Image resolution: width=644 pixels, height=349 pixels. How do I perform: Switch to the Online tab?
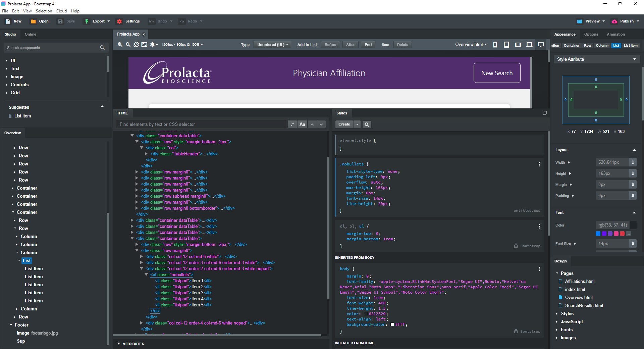pyautogui.click(x=31, y=34)
